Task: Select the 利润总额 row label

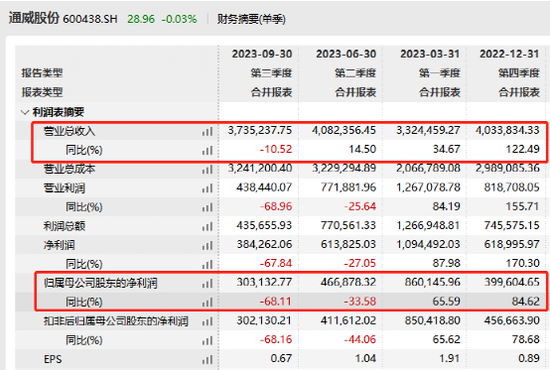Action: (64, 226)
